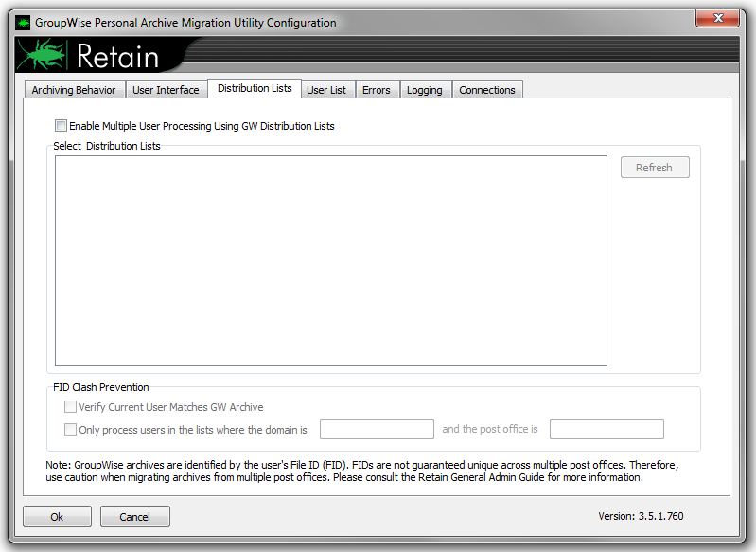756x552 pixels.
Task: Click the 'and the post office is' label
Action: 490,429
